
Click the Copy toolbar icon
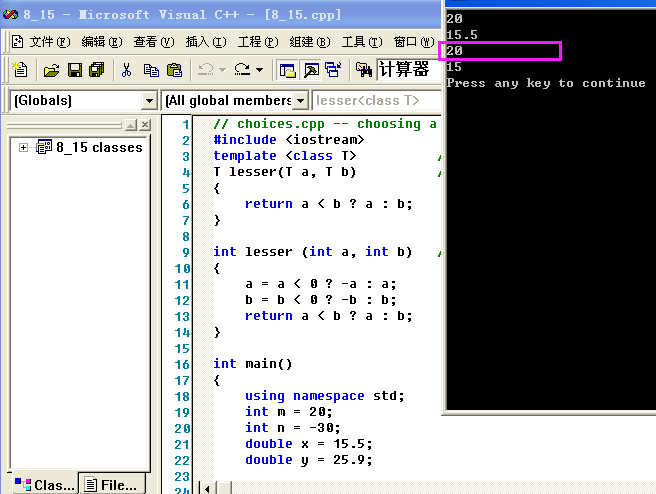tap(151, 70)
